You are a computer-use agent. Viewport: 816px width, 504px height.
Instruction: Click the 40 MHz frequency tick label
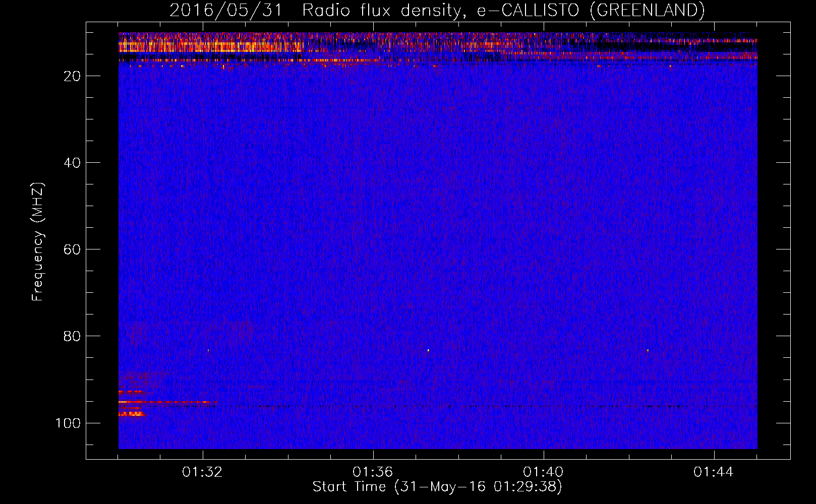(x=72, y=163)
